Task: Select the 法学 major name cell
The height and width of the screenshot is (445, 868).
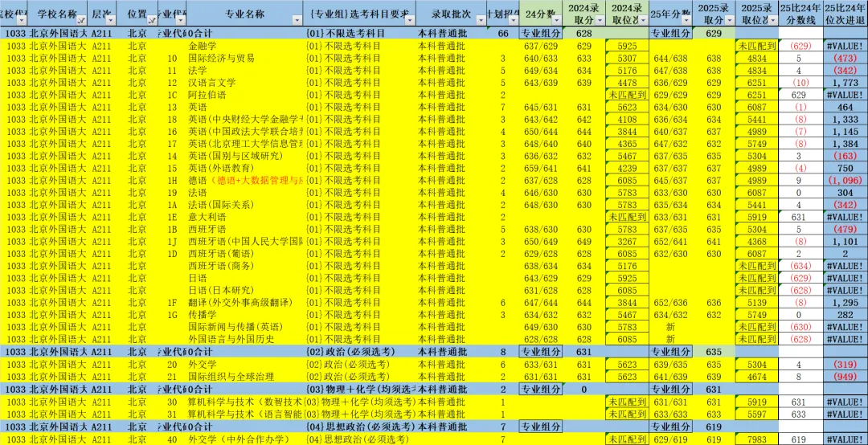Action: (244, 71)
